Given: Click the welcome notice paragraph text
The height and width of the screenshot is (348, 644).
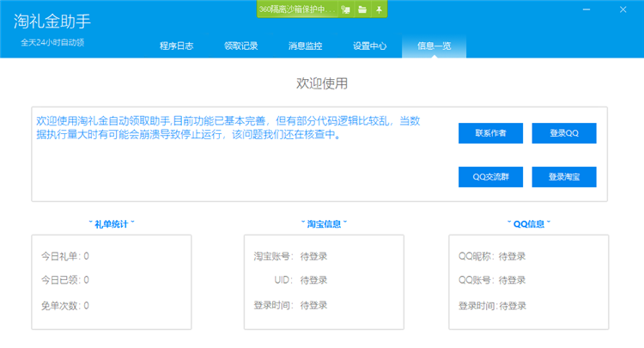Looking at the screenshot, I should pyautogui.click(x=228, y=128).
